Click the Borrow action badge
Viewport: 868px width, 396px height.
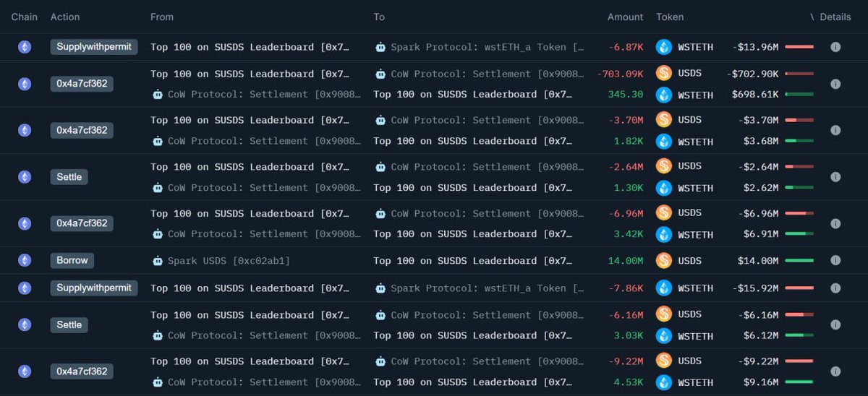[72, 260]
